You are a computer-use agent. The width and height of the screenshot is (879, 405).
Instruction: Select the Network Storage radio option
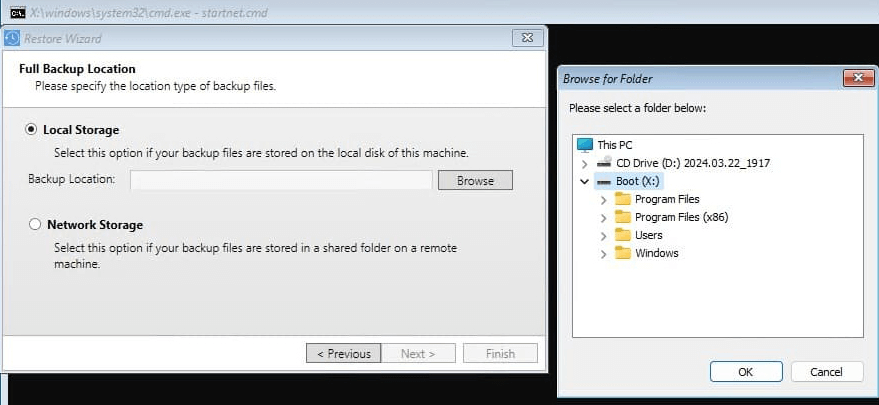(x=35, y=225)
